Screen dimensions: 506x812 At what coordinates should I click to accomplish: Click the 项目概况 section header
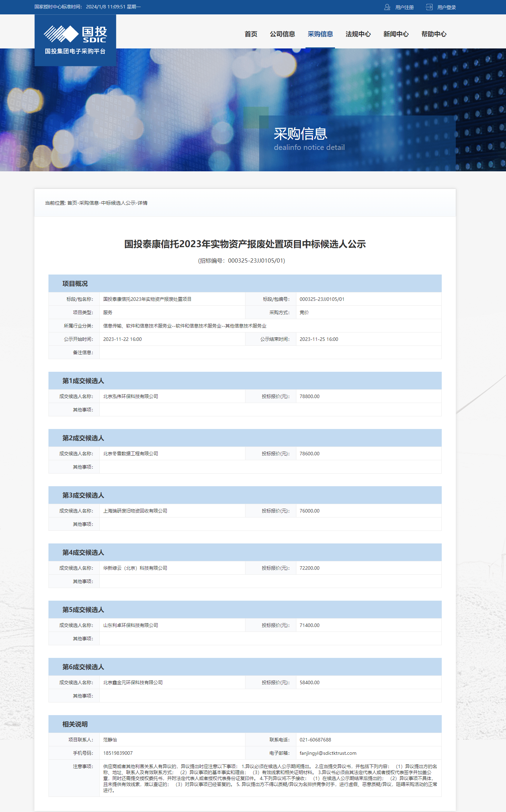(x=75, y=284)
